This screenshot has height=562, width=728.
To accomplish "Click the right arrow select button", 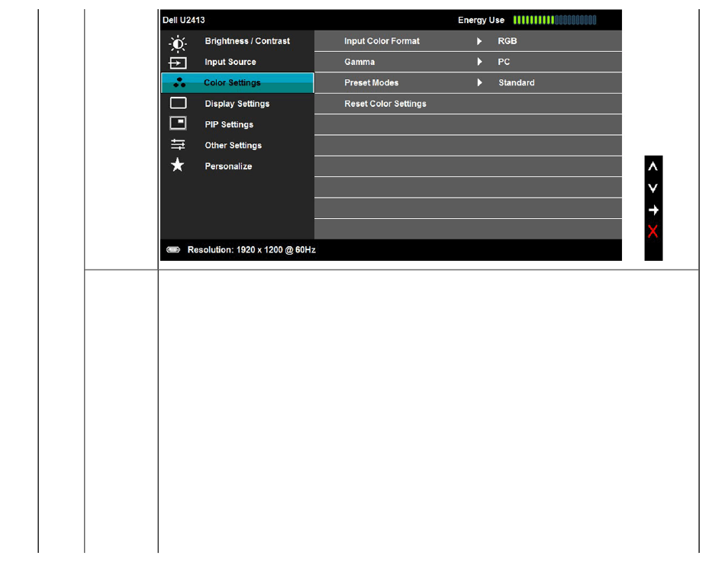I will [x=653, y=210].
